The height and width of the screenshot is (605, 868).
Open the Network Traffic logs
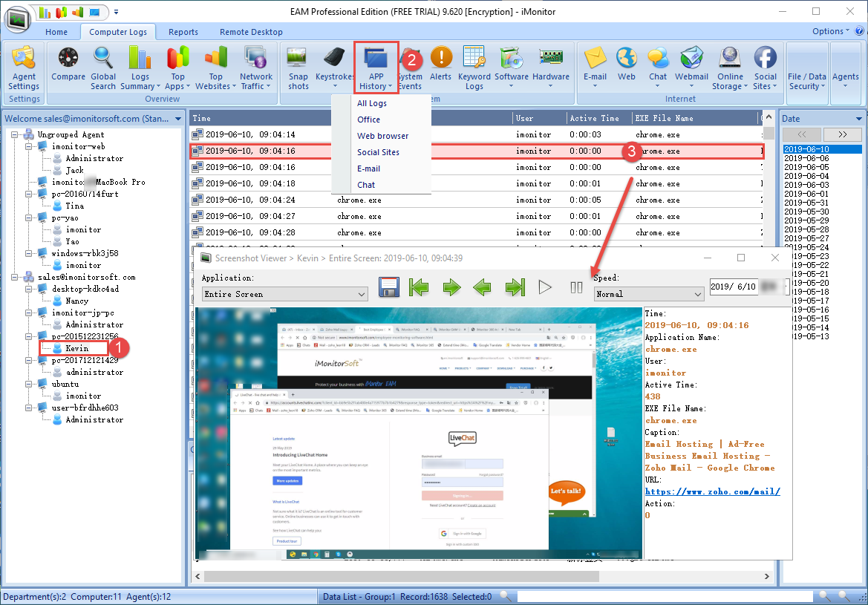click(x=255, y=68)
